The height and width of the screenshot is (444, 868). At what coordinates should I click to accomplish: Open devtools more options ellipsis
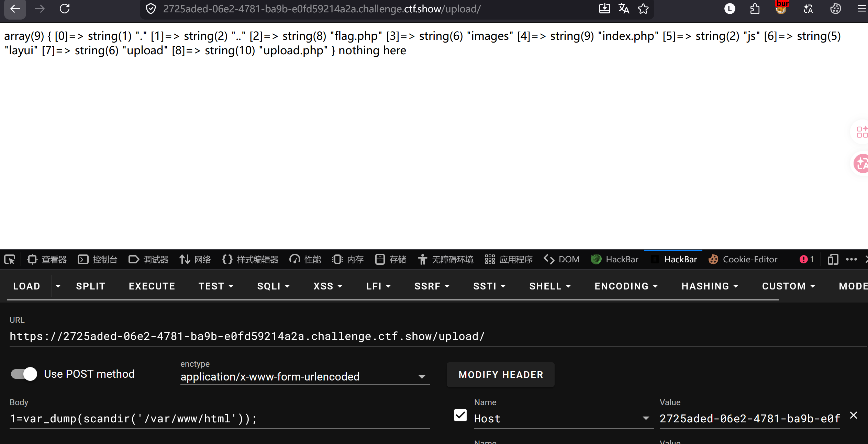[x=851, y=259]
